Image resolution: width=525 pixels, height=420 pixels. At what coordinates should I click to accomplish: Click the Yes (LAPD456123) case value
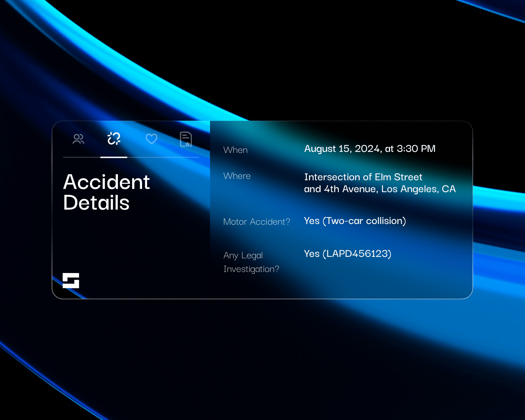[x=348, y=253]
